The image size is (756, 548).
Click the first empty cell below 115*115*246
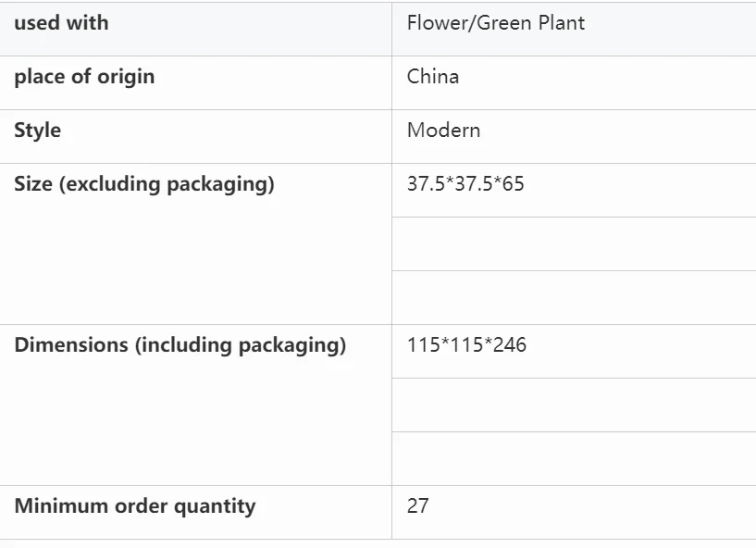(574, 405)
